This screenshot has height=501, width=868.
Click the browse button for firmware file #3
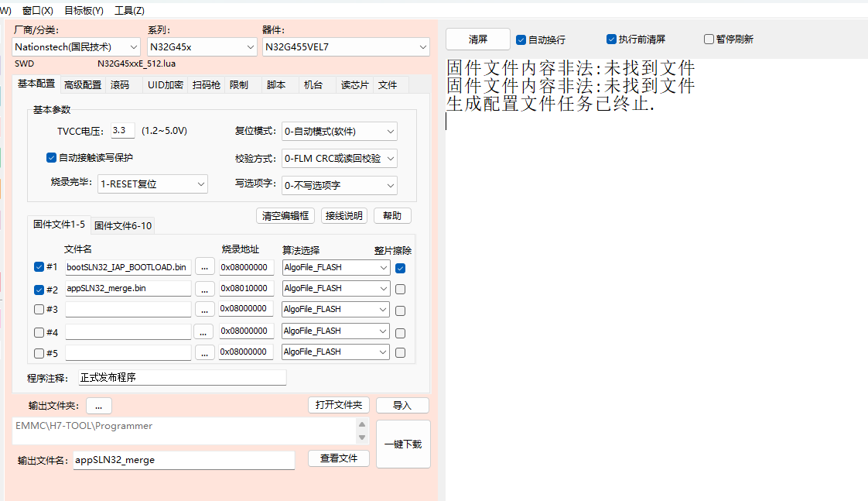[x=204, y=310]
